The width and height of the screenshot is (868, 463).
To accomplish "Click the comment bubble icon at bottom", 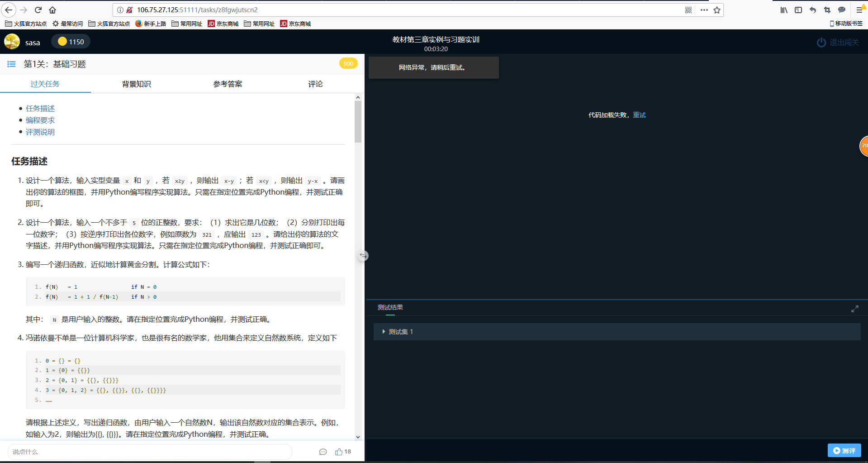I will (323, 452).
